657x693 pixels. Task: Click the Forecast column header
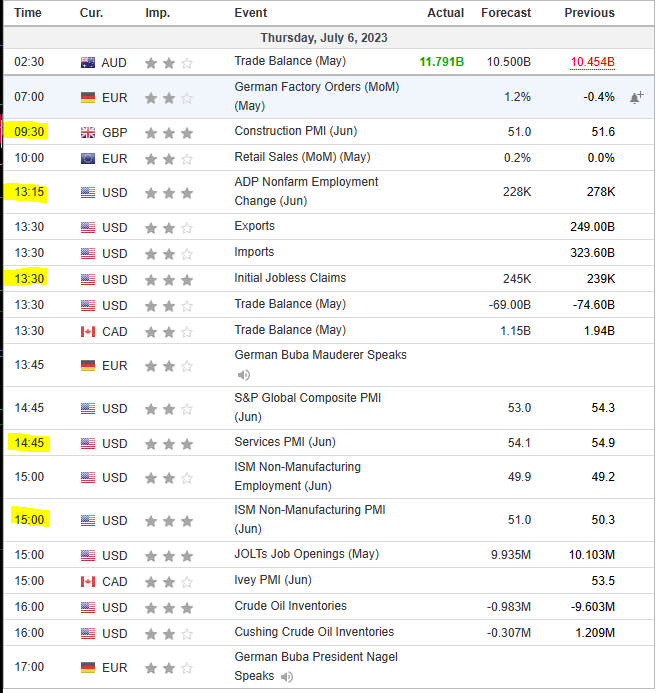(506, 13)
